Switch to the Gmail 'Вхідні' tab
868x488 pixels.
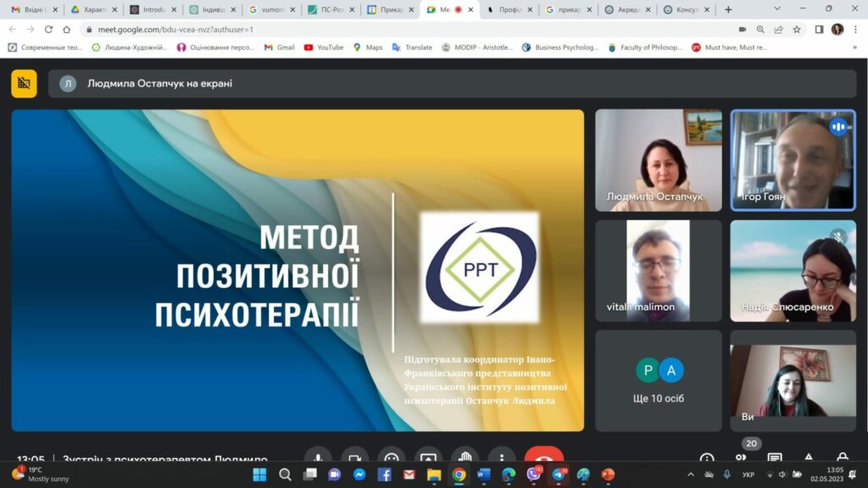pyautogui.click(x=34, y=9)
